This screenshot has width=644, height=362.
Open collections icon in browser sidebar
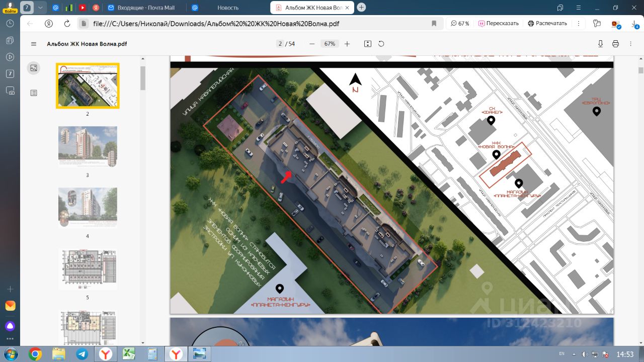pyautogui.click(x=10, y=40)
